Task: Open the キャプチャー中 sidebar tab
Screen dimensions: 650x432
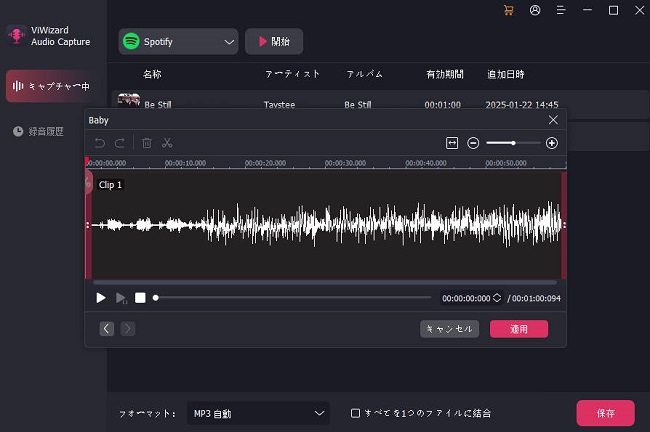Action: tap(51, 86)
